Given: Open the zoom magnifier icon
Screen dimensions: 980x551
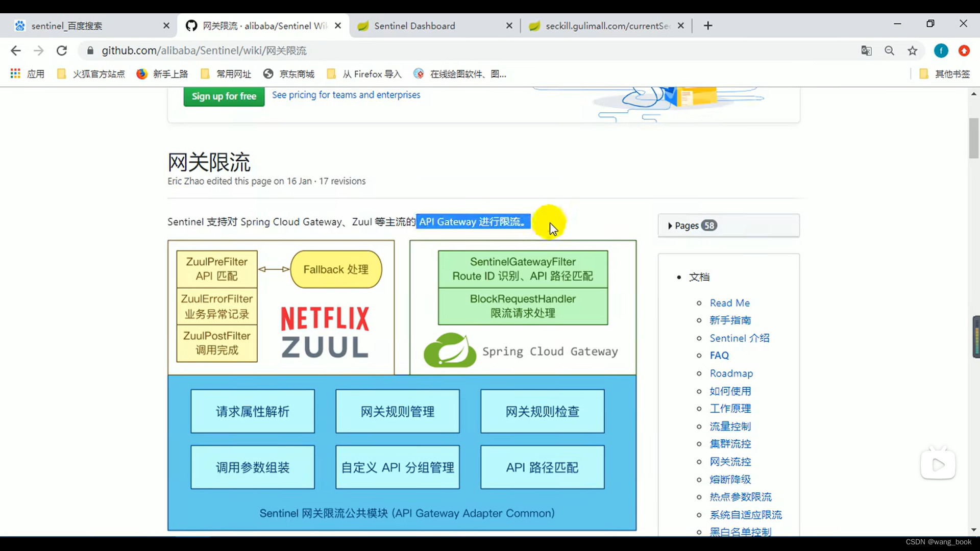Looking at the screenshot, I should pos(889,51).
